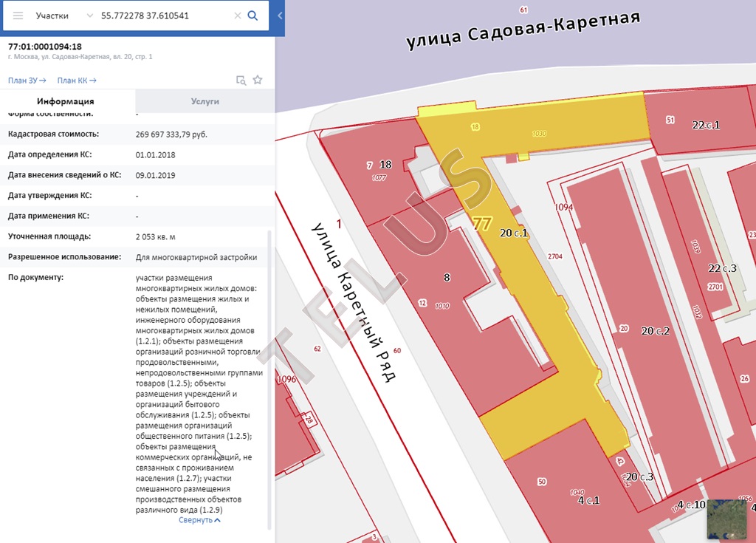Click parcel number 1096 on the map

(286, 380)
